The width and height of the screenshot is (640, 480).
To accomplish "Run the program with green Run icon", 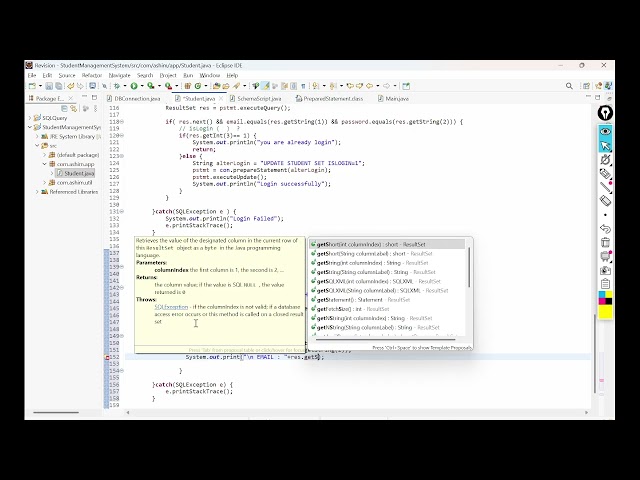I will click(134, 86).
